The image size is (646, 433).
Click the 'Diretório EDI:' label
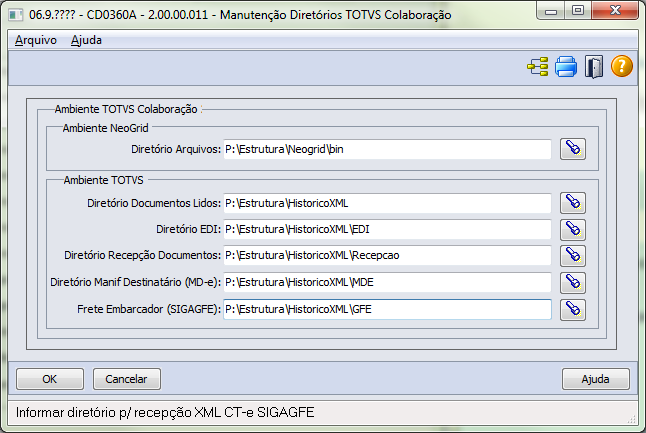tap(188, 229)
